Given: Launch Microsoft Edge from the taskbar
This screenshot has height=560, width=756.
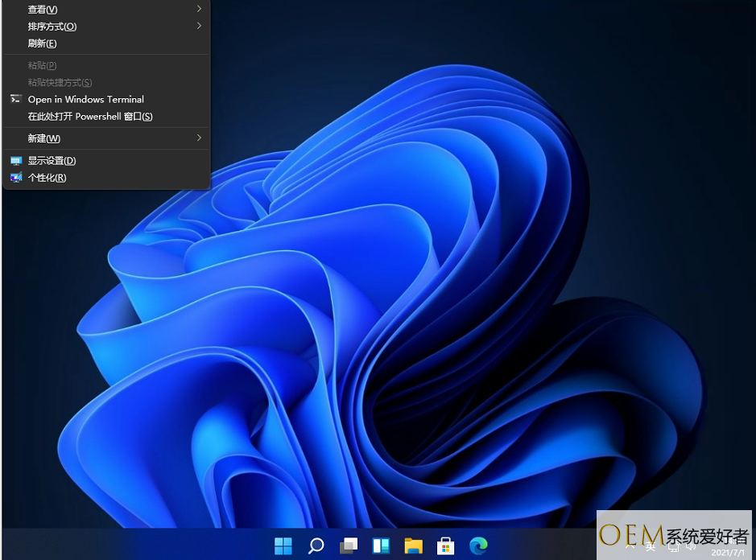Looking at the screenshot, I should click(478, 546).
